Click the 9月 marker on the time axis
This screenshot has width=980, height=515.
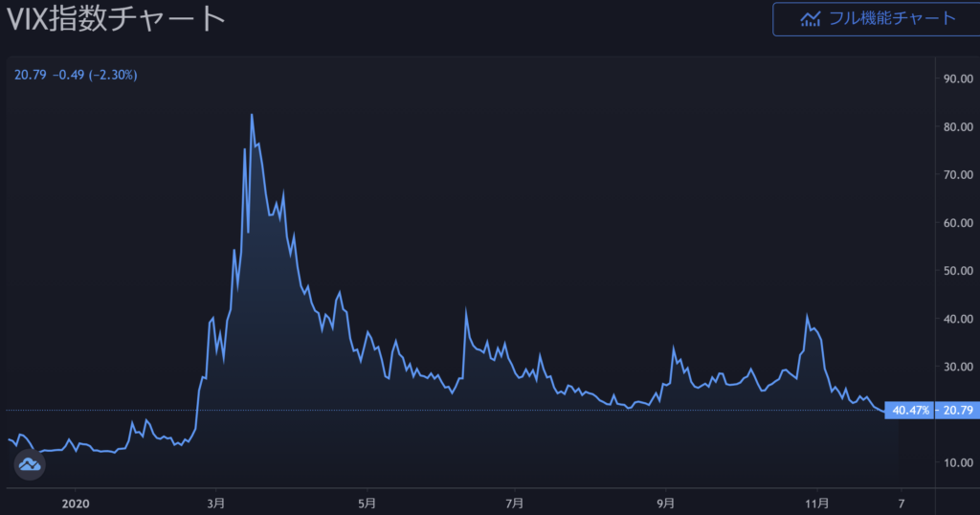[x=666, y=502]
